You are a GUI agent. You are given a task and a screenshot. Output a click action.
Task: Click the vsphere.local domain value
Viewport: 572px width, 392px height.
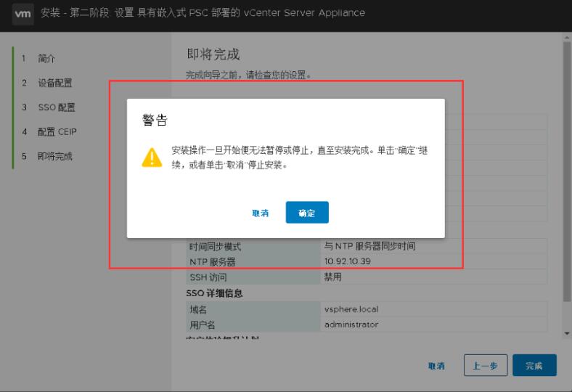(351, 309)
